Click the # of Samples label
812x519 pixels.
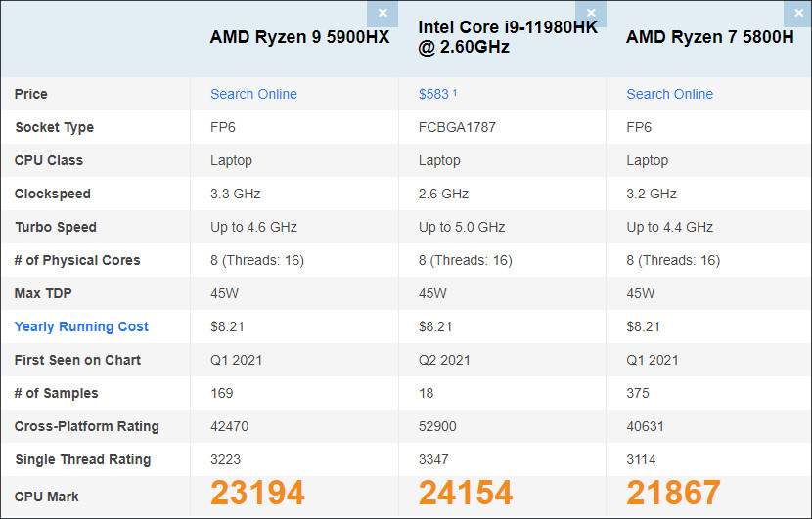56,393
